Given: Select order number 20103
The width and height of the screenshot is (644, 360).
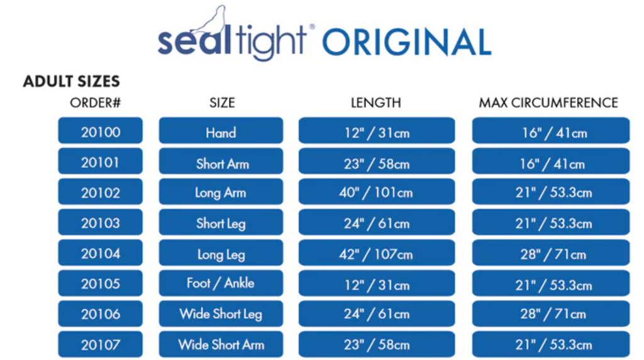Looking at the screenshot, I should click(x=101, y=223).
